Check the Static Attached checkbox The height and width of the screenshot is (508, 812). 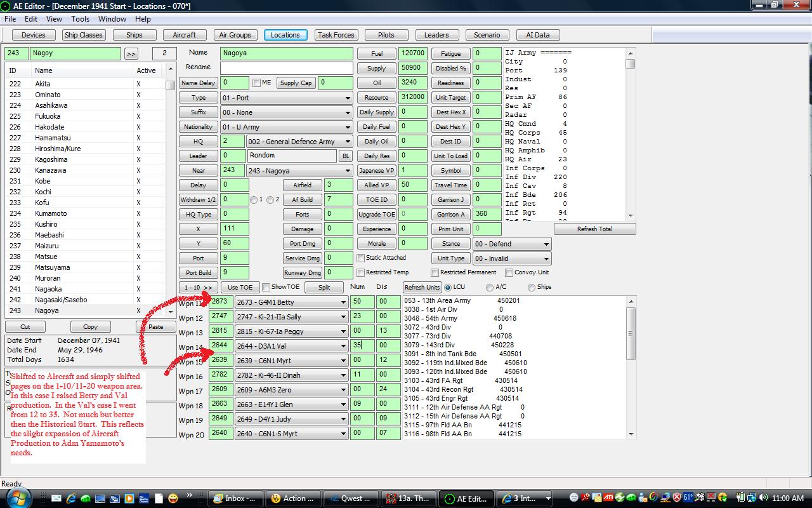(360, 258)
